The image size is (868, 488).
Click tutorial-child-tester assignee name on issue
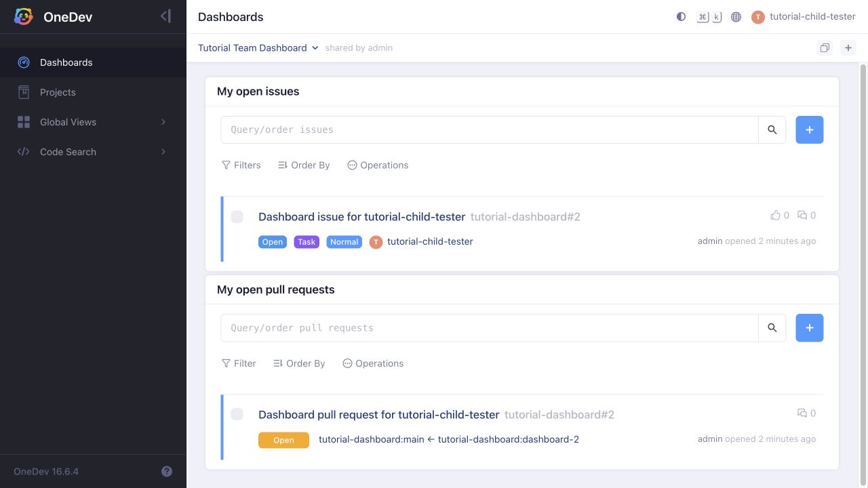pos(430,242)
